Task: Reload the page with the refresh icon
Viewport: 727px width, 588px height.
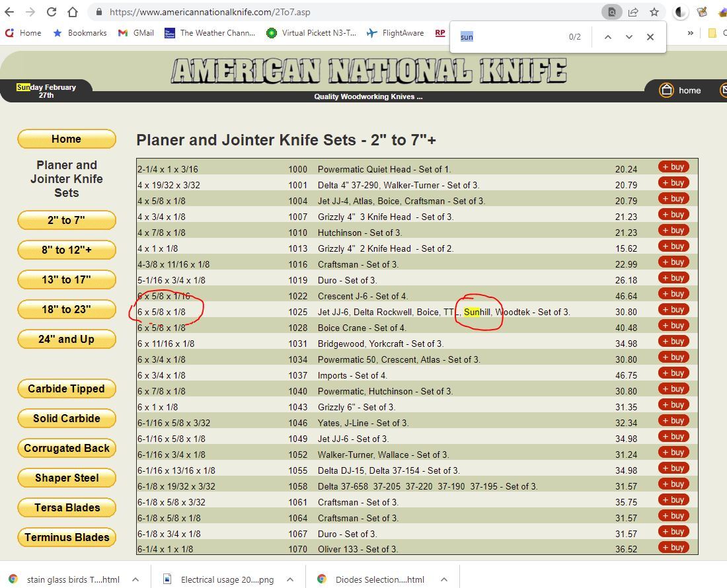Action: (x=52, y=12)
